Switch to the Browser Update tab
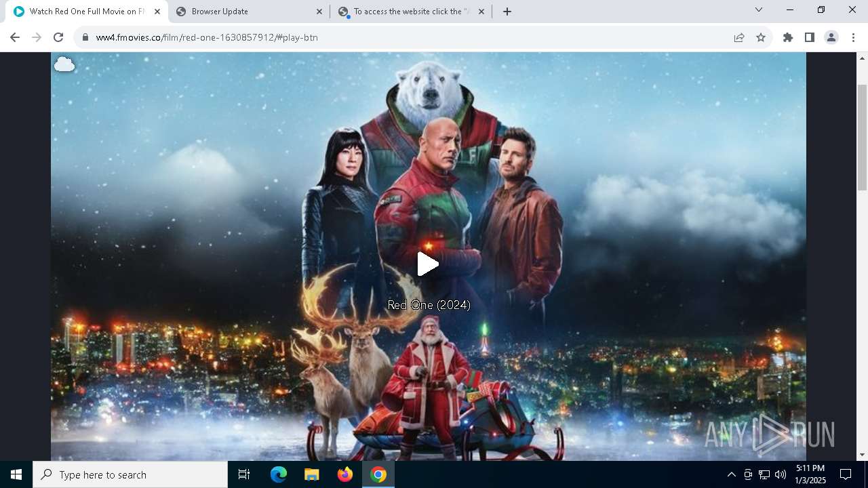 249,12
